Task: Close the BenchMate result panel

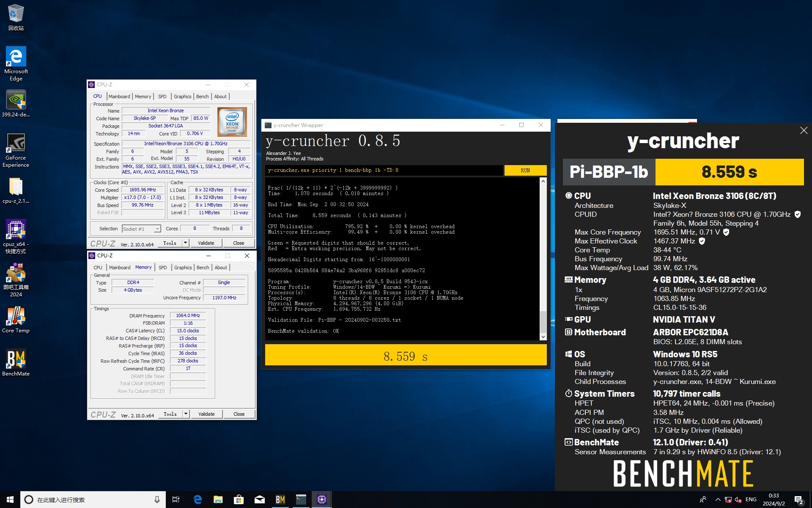Action: point(804,130)
